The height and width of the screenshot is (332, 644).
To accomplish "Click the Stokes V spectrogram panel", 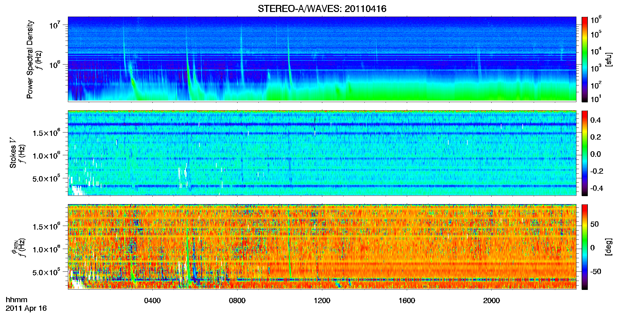I will [x=322, y=153].
